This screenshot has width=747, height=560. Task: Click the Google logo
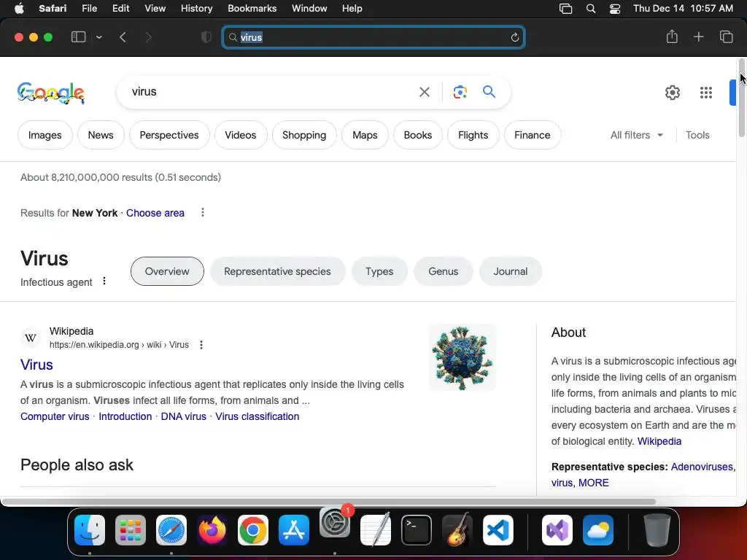[51, 93]
